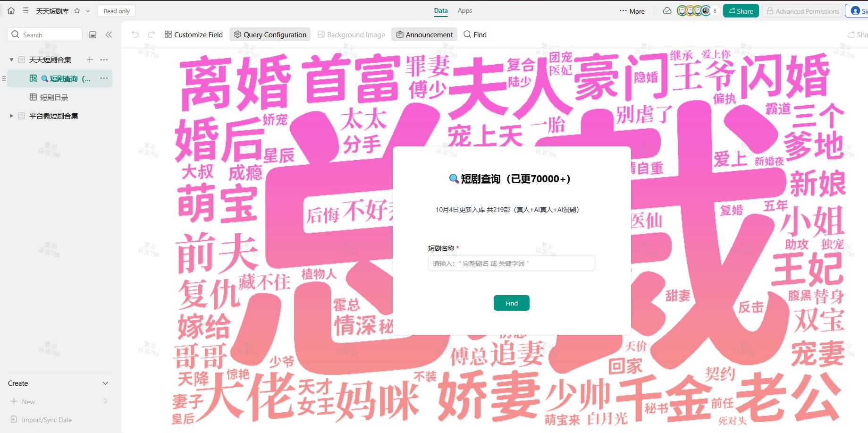Select the 平台微短剧合集 folder label

coord(53,116)
